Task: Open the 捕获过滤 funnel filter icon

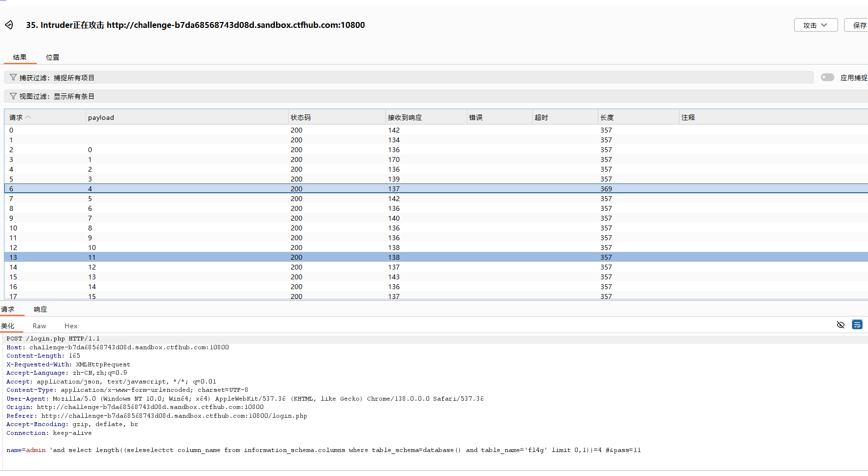Action: point(13,77)
